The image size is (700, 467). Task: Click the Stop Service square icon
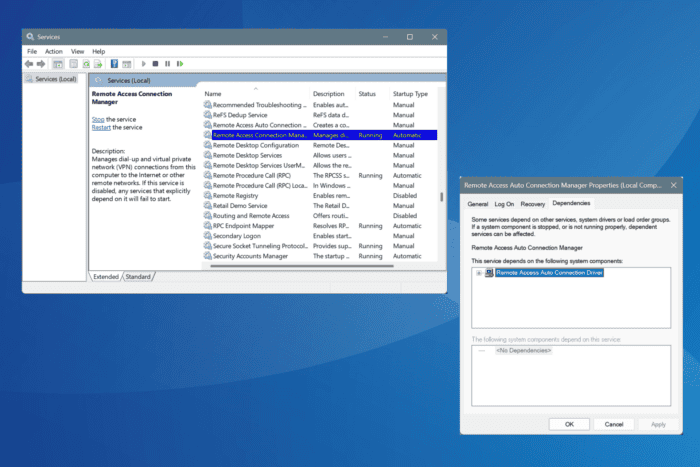(x=155, y=64)
